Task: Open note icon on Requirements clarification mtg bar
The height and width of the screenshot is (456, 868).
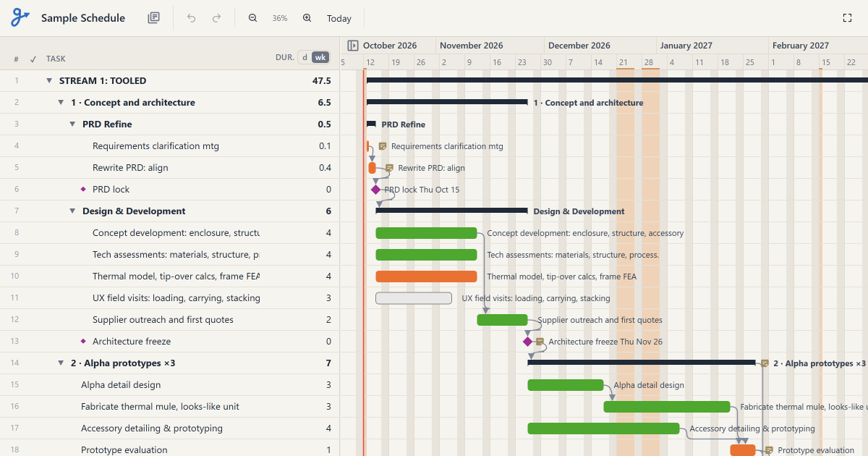Action: point(383,146)
